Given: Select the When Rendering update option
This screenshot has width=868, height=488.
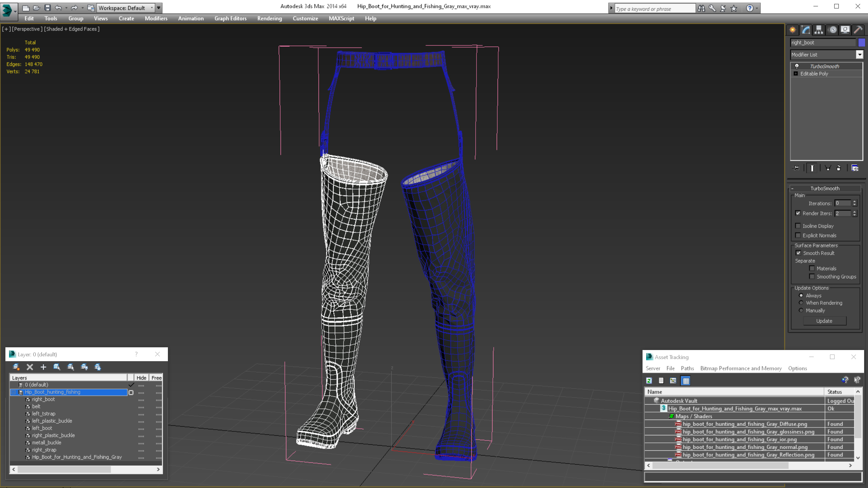Looking at the screenshot, I should click(801, 303).
